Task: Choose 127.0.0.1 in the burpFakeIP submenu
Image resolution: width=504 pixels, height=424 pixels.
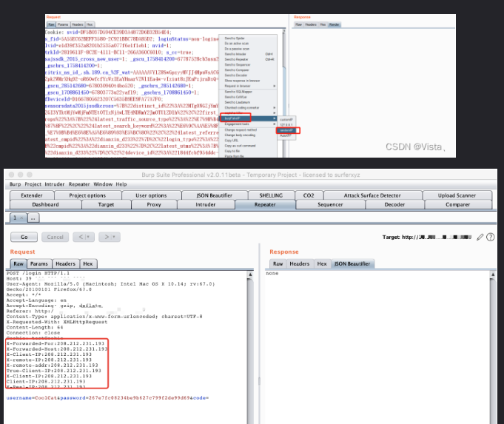Action: point(286,125)
